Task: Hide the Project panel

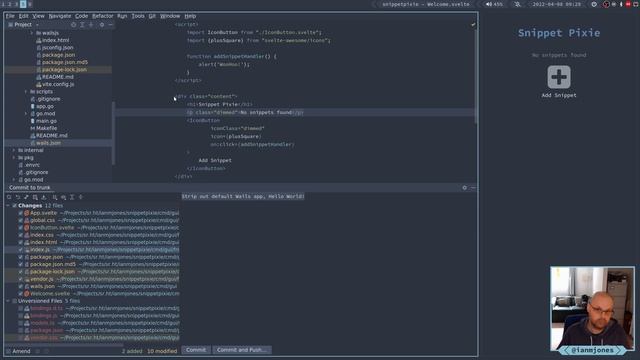Action: click(110, 25)
